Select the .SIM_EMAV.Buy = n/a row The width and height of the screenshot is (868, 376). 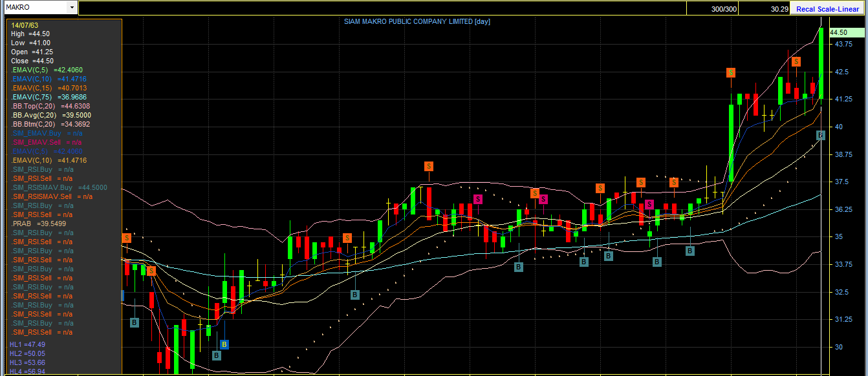47,133
